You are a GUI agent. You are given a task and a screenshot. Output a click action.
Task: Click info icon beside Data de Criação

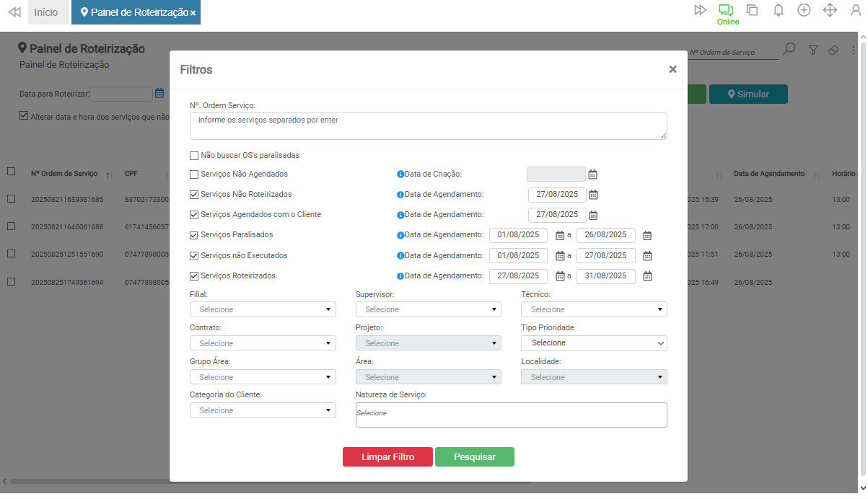point(400,175)
